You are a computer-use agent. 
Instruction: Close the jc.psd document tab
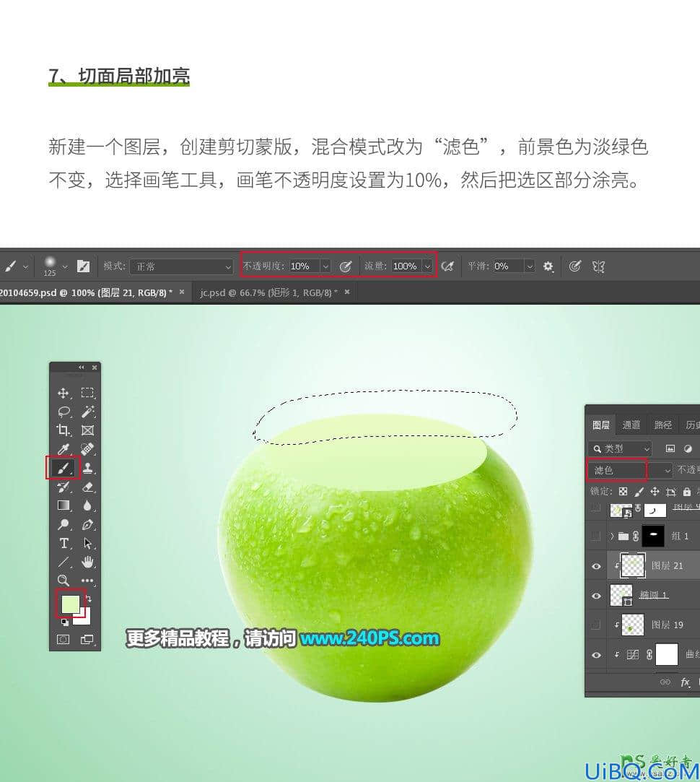347,292
